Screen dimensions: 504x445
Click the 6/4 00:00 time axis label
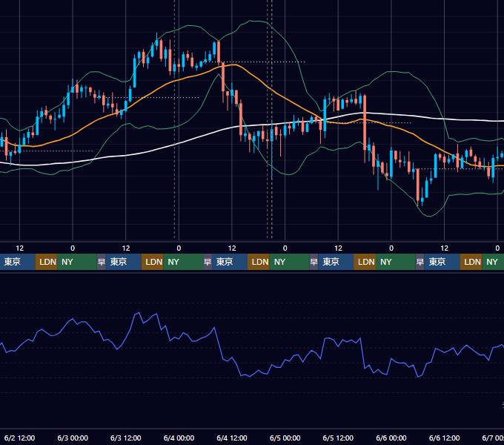click(179, 438)
